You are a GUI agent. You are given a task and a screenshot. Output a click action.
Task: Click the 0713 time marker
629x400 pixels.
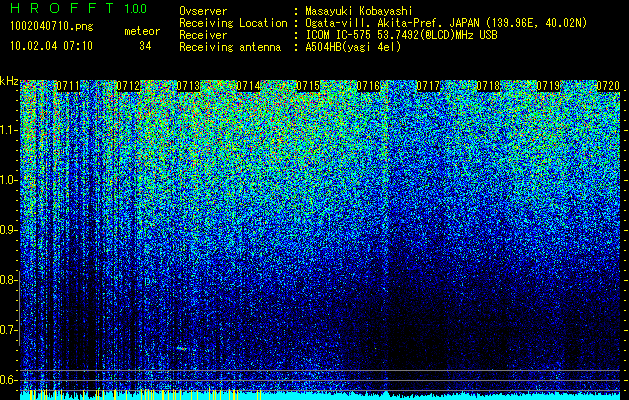point(188,86)
